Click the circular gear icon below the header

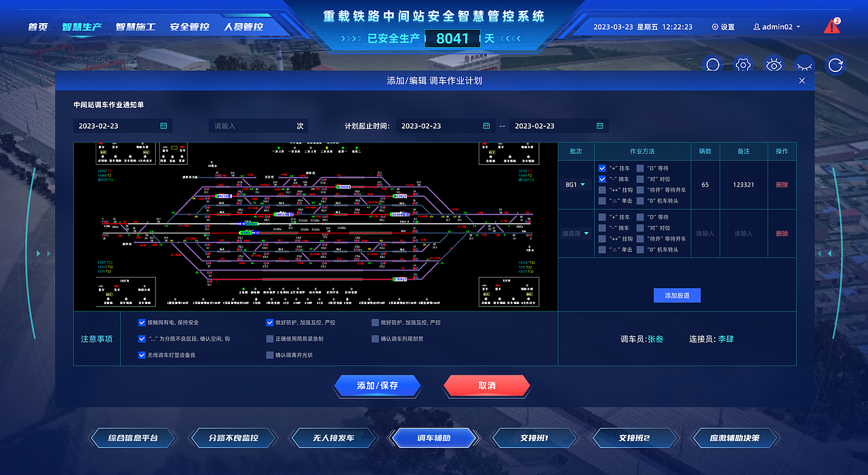(743, 64)
